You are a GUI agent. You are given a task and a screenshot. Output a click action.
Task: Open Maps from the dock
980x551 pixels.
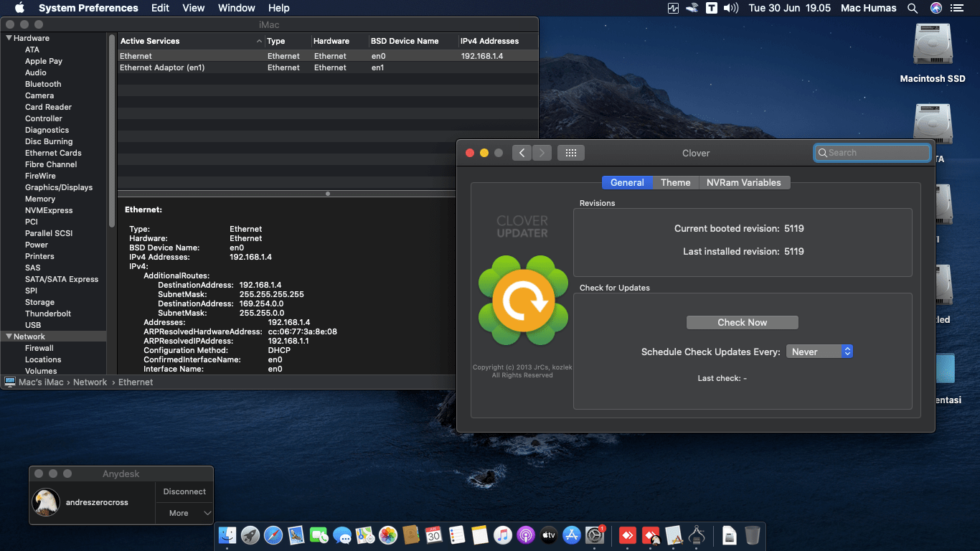[365, 535]
